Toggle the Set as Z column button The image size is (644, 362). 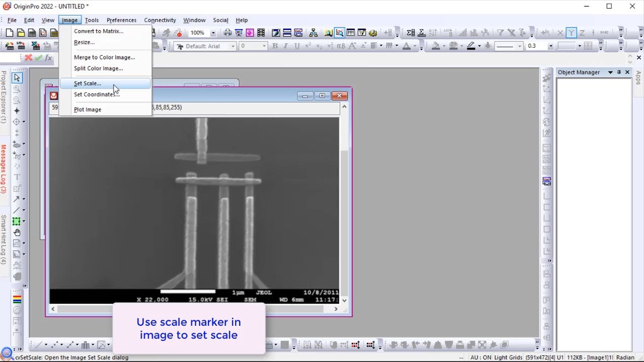(582, 33)
